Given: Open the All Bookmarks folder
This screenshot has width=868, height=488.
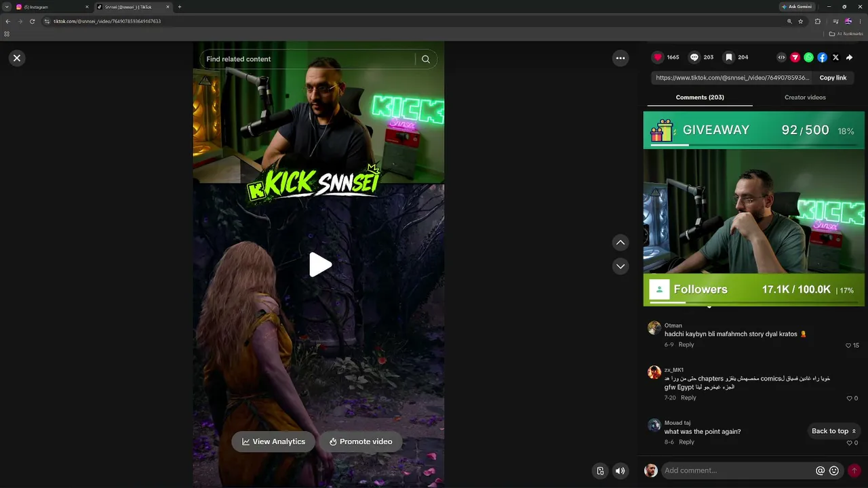Looking at the screenshot, I should [x=846, y=34].
